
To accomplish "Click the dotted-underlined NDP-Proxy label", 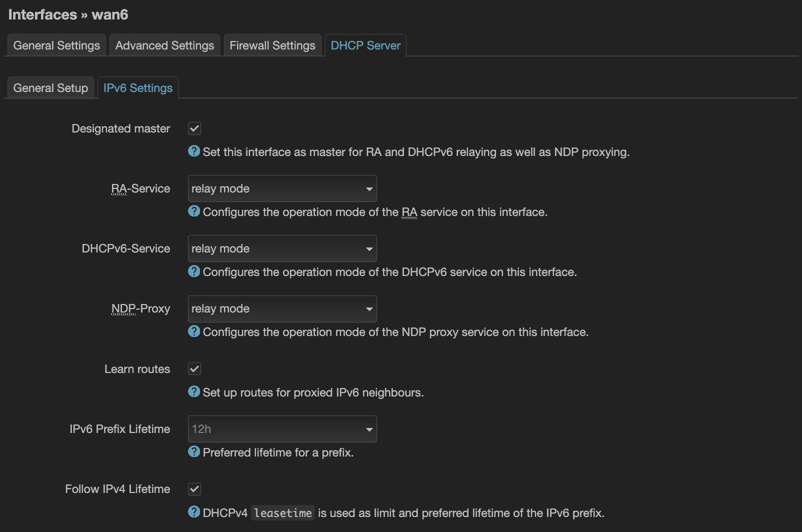I will pyautogui.click(x=141, y=308).
